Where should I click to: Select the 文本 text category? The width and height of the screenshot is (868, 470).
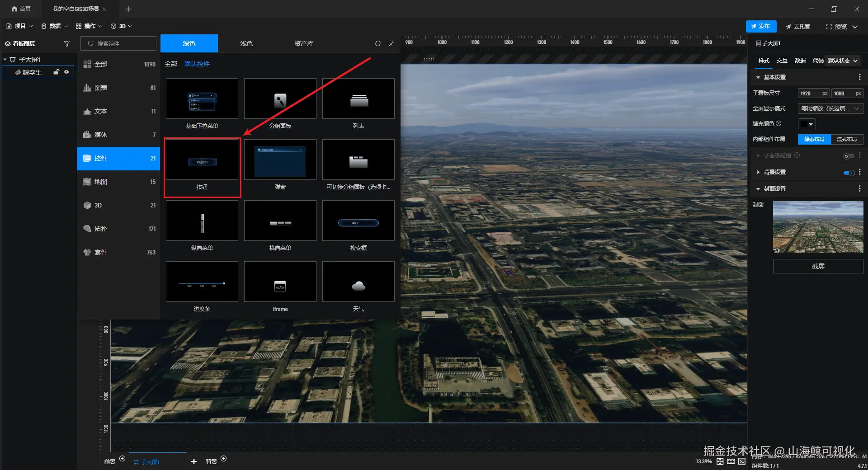tap(119, 111)
